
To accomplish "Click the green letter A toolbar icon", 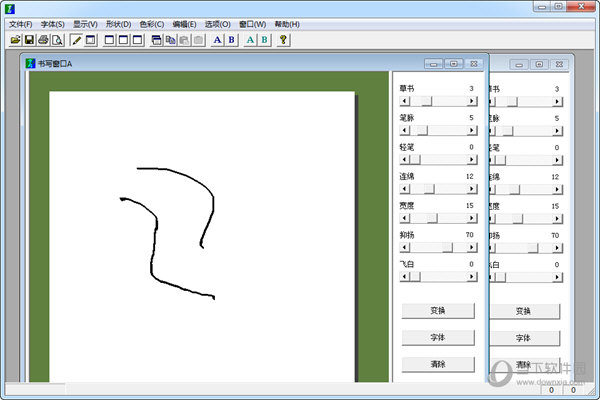I will pyautogui.click(x=250, y=40).
